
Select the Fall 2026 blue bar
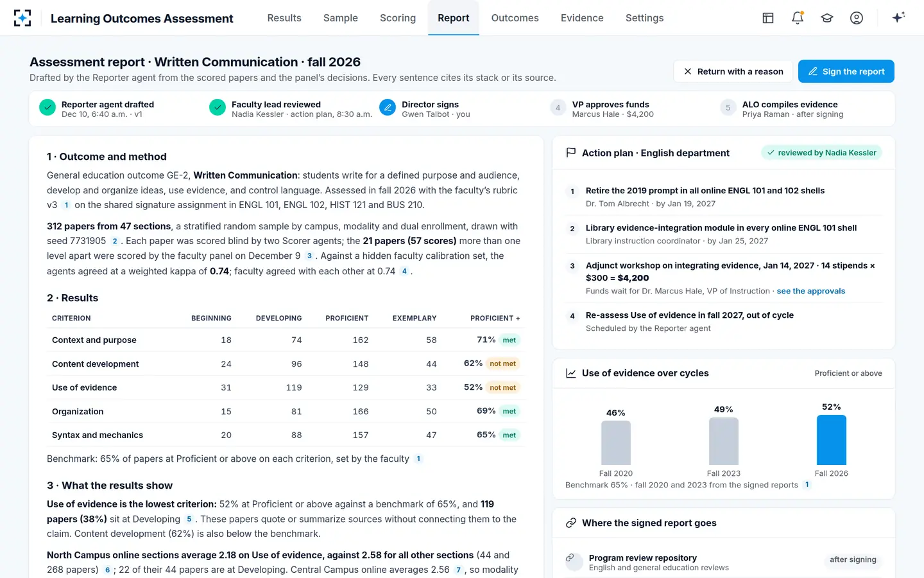[x=831, y=440]
